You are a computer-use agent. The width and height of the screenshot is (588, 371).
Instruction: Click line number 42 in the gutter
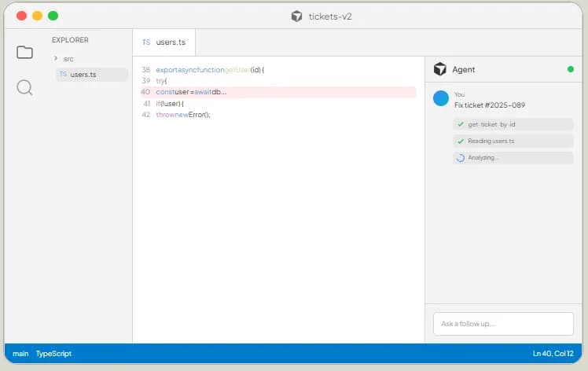pyautogui.click(x=146, y=115)
